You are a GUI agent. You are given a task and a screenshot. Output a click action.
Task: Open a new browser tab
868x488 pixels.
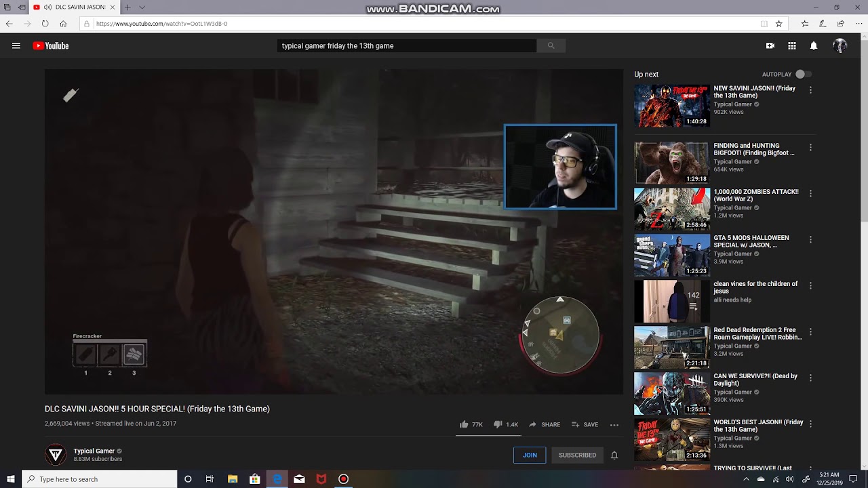pyautogui.click(x=127, y=7)
